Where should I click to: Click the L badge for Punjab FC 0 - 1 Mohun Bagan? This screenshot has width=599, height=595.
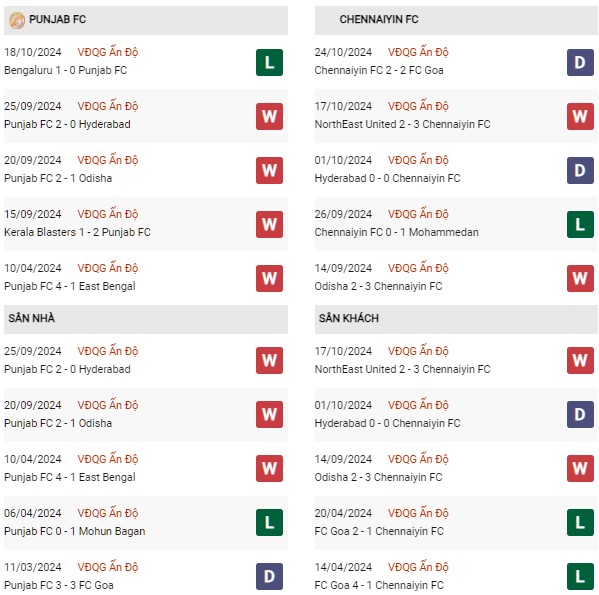(269, 522)
